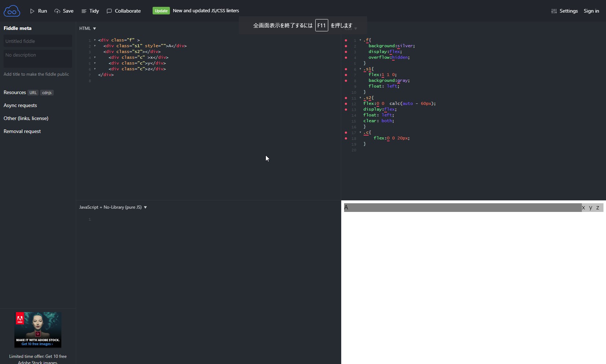
Task: Click lint marker on CSS line 18
Action: pyautogui.click(x=346, y=138)
